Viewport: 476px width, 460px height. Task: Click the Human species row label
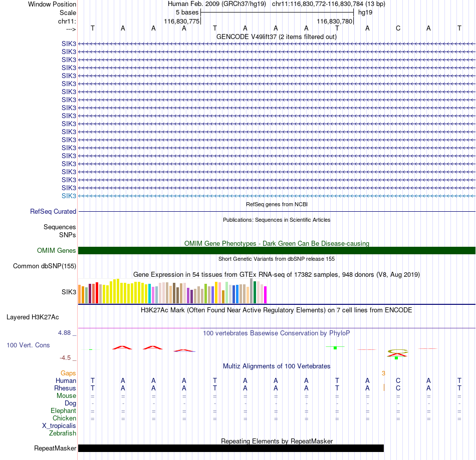point(66,380)
